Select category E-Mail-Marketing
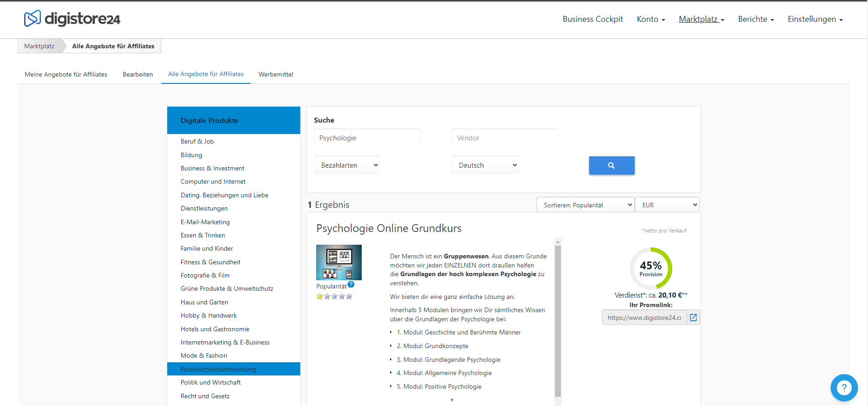 pos(205,222)
